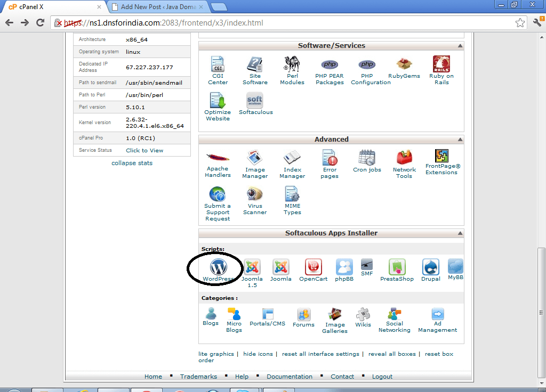The image size is (546, 392).
Task: Open Ruby on Rails
Action: [x=441, y=71]
